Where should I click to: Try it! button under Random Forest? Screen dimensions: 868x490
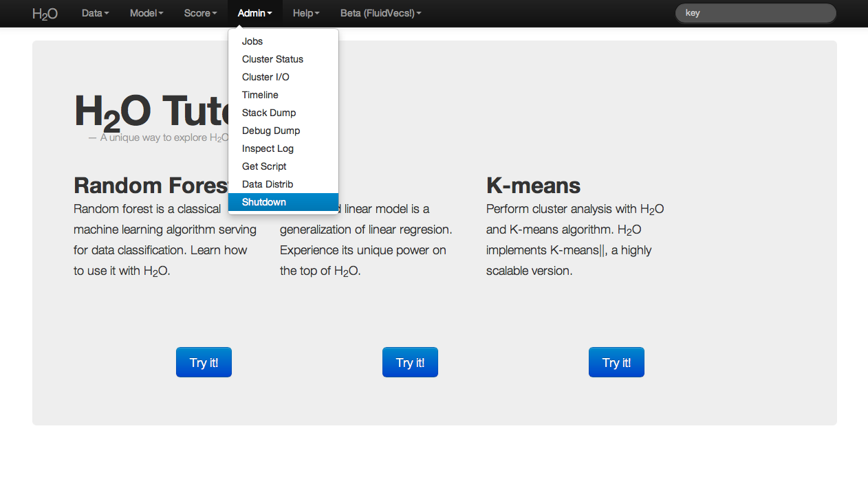coord(204,362)
